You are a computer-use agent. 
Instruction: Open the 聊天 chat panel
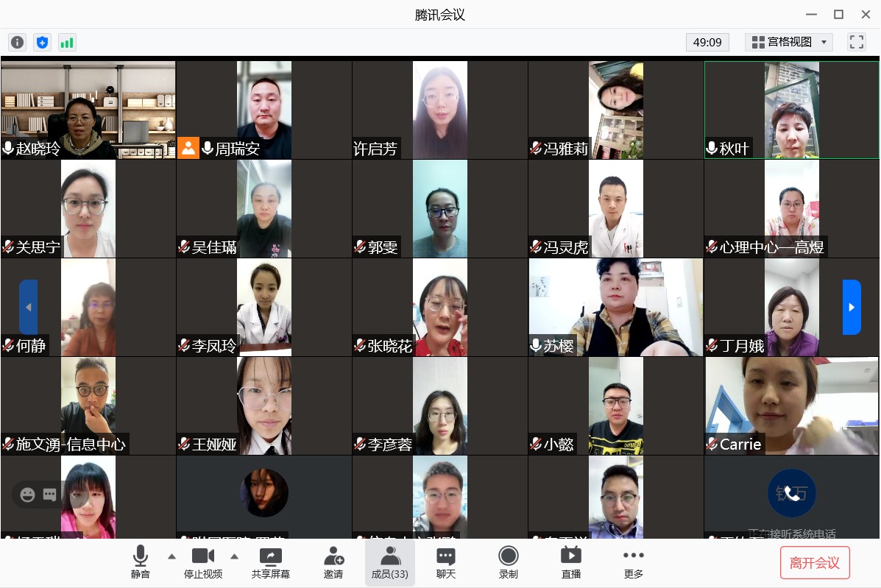[x=445, y=563]
